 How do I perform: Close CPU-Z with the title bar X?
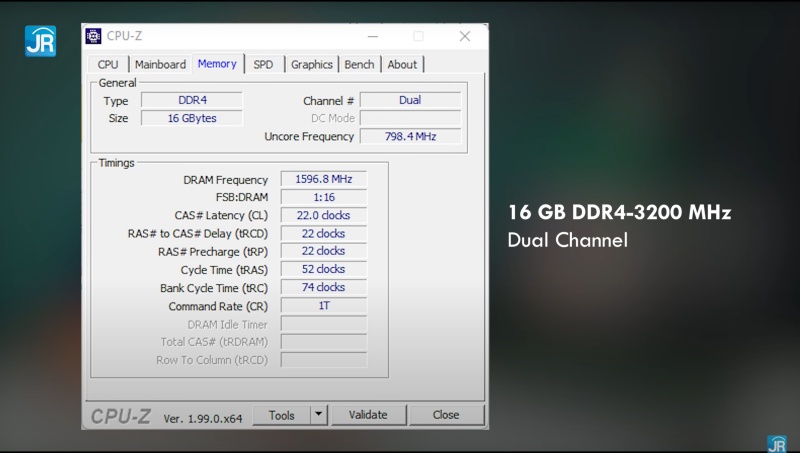[465, 36]
